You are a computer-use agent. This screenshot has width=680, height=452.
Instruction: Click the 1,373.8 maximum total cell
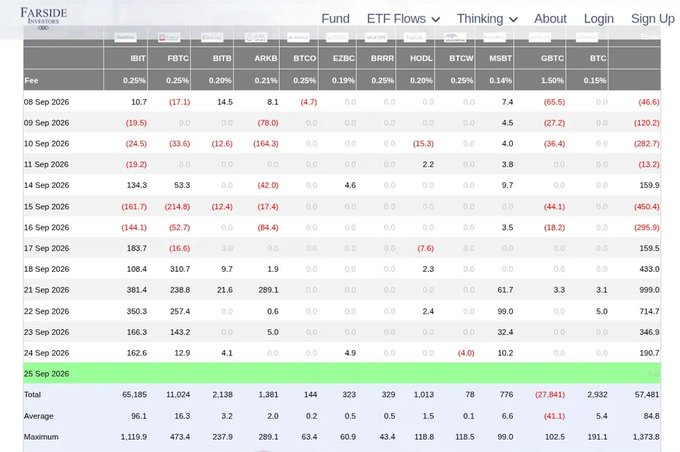point(646,436)
